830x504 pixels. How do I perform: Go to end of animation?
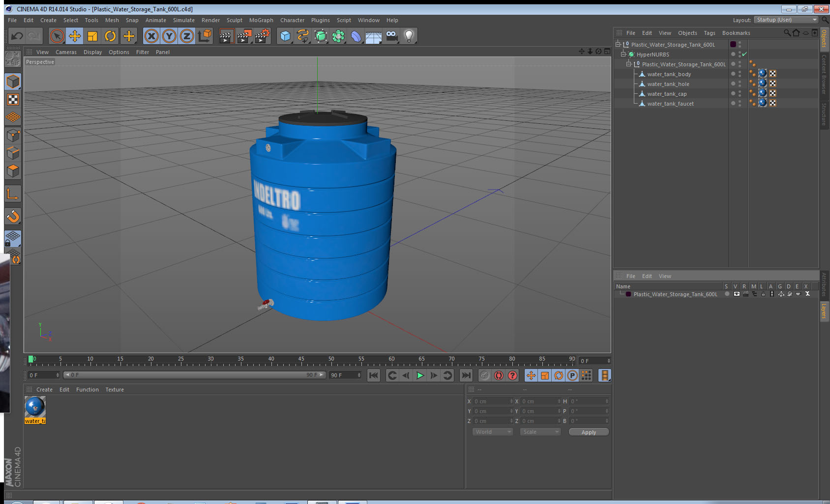coord(466,375)
